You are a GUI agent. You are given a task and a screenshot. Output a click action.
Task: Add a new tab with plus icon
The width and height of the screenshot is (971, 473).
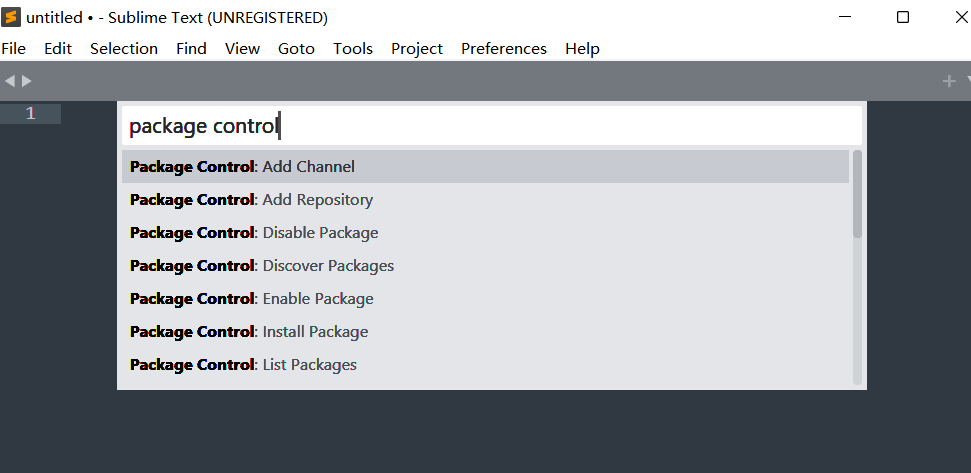(x=949, y=81)
